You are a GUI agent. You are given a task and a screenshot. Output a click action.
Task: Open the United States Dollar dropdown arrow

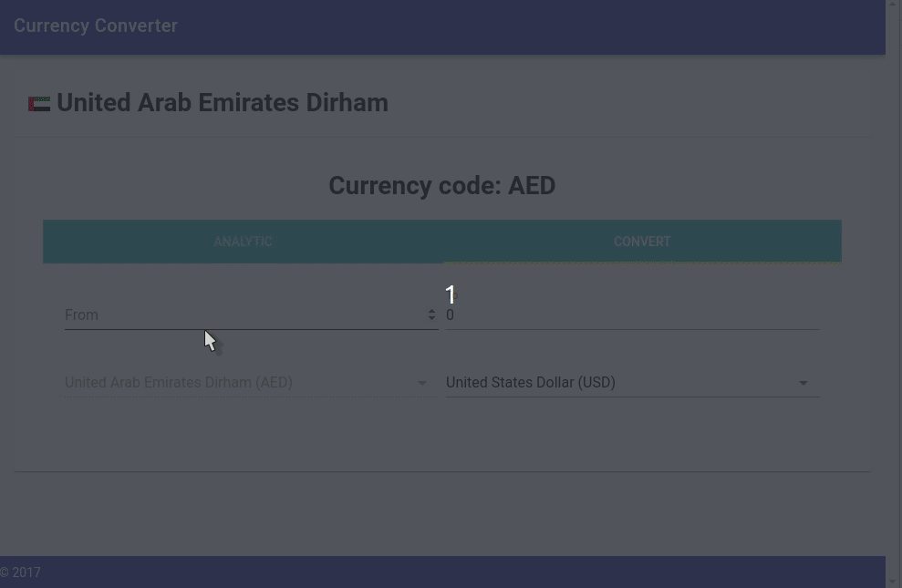click(804, 383)
